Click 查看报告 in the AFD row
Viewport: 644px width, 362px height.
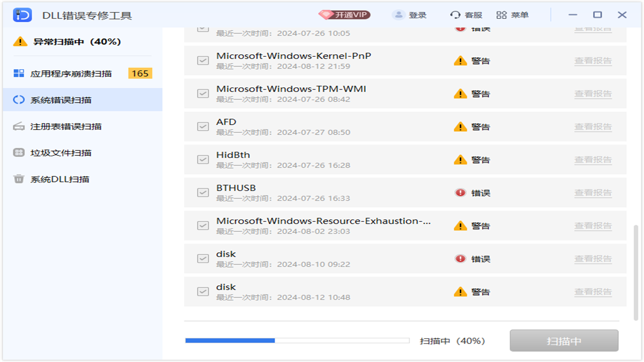593,127
